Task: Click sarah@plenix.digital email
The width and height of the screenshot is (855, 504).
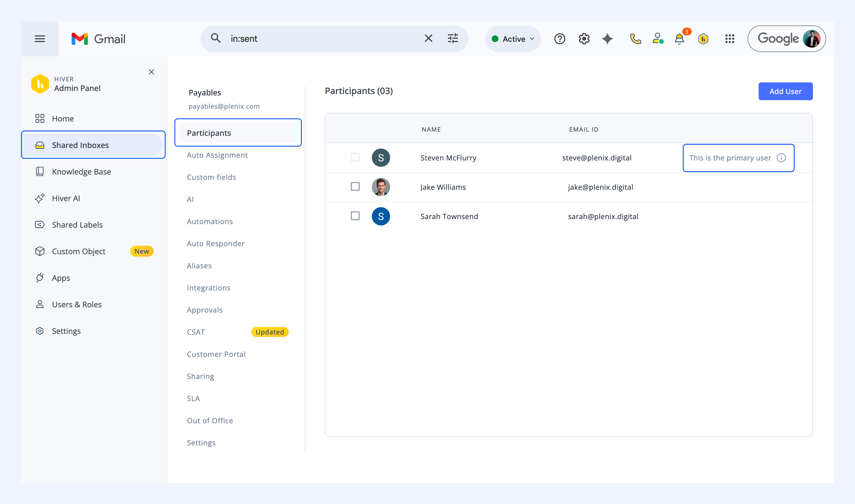Action: click(x=603, y=216)
